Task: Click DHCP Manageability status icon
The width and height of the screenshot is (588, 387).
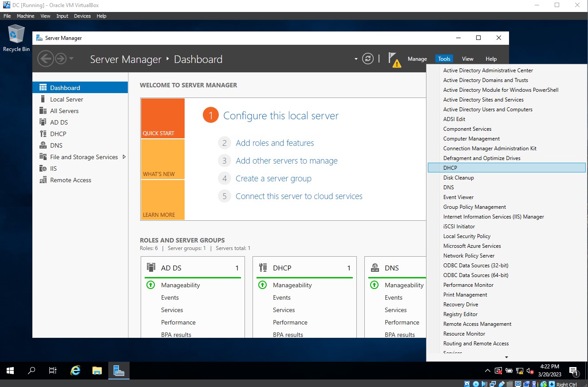Action: point(262,285)
